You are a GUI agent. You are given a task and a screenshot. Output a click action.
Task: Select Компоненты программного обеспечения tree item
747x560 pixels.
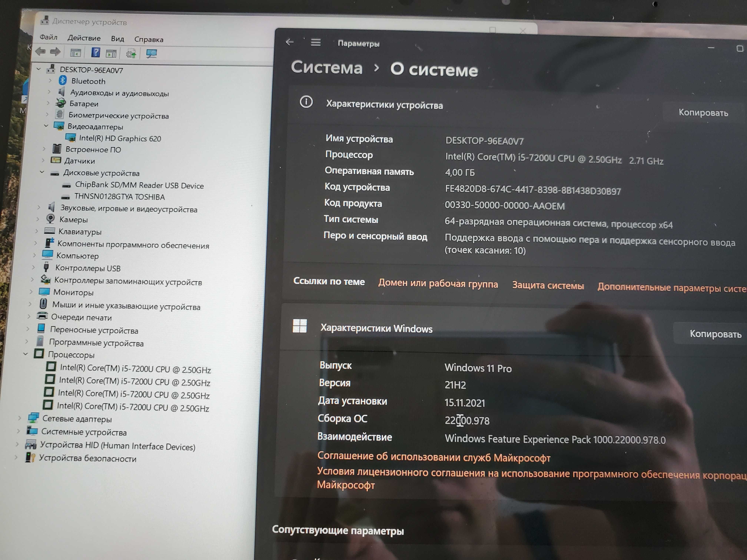point(133,244)
